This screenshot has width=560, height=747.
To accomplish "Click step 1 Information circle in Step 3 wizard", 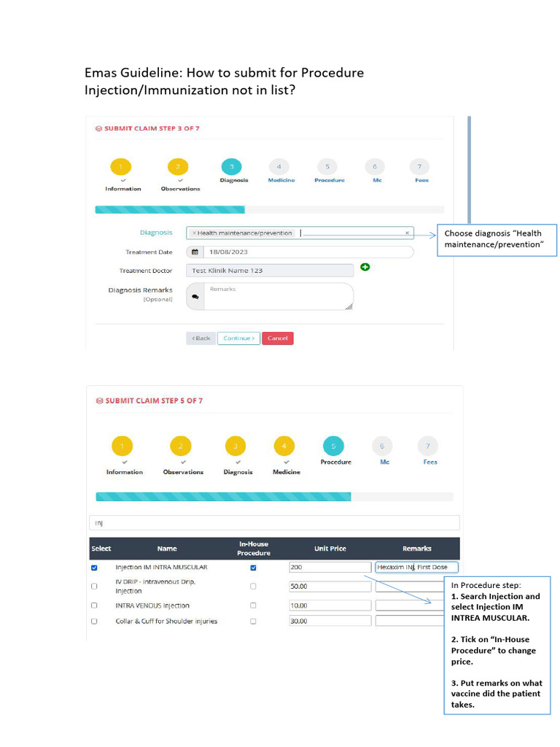I will pos(121,167).
